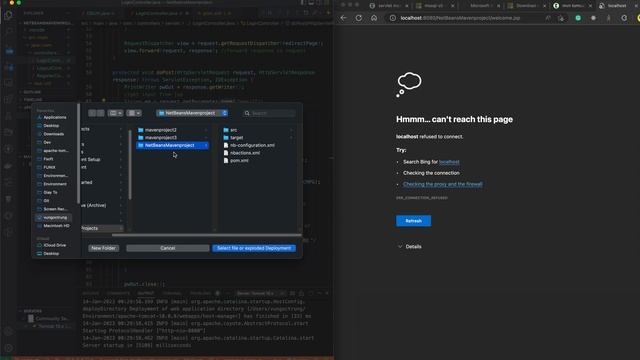Select the pom.xml file
The height and width of the screenshot is (360, 640).
pos(239,161)
